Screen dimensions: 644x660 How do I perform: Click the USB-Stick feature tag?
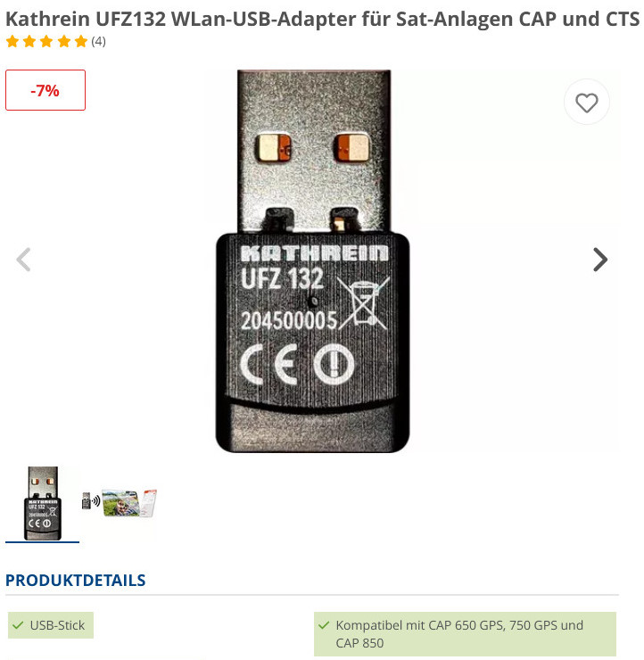point(51,625)
